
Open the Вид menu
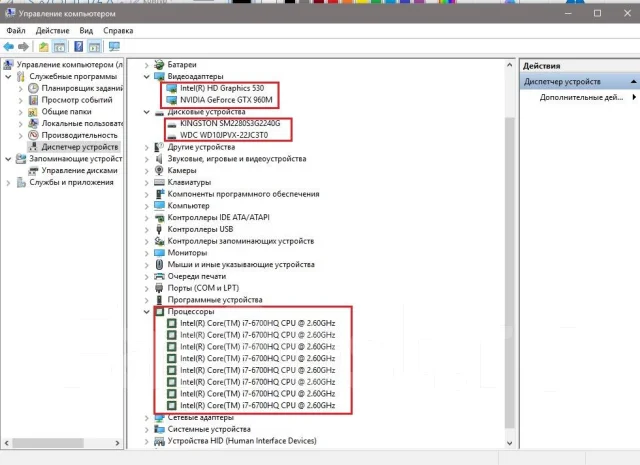point(86,31)
